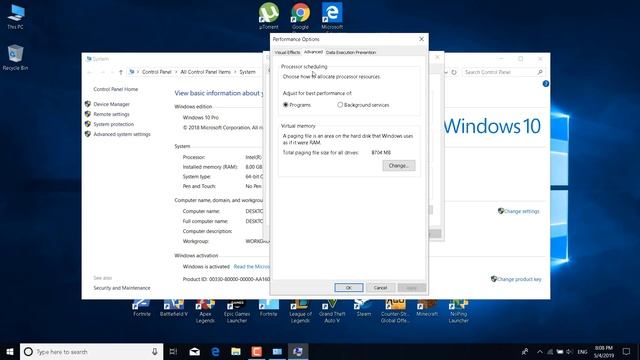Open the Google Chrome desktop shortcut
The image size is (640, 360).
click(300, 16)
